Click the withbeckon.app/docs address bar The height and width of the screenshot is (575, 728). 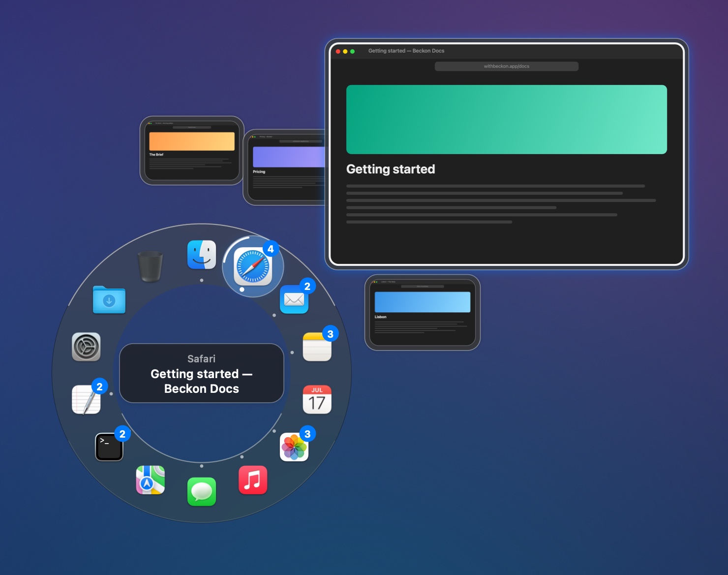coord(507,66)
